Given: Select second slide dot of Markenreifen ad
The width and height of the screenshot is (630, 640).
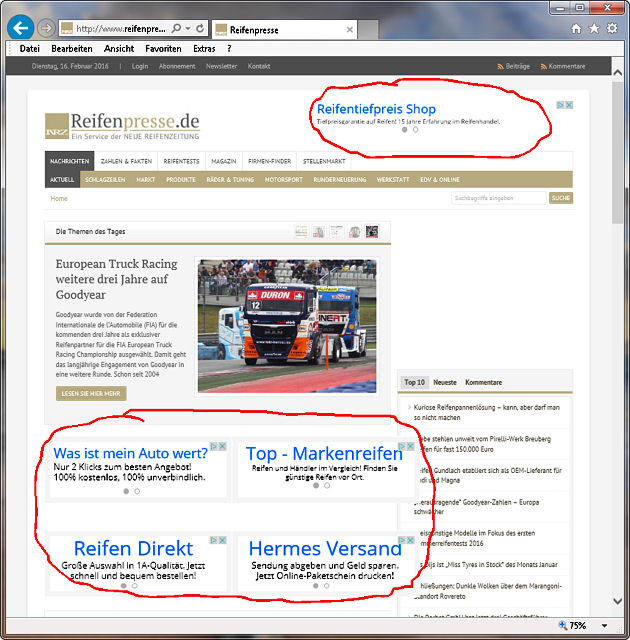Looking at the screenshot, I should tap(327, 486).
